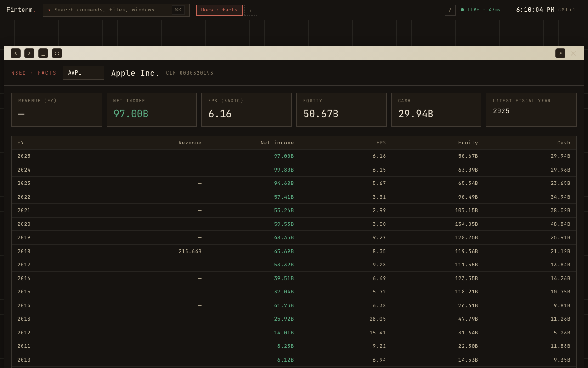Click the LIVE 47ms status indicator
Screen dimensions: 588x368
(481, 10)
